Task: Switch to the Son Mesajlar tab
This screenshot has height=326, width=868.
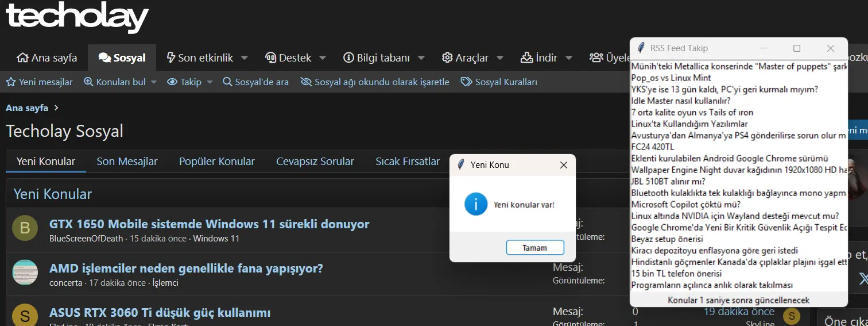Action: click(x=127, y=161)
